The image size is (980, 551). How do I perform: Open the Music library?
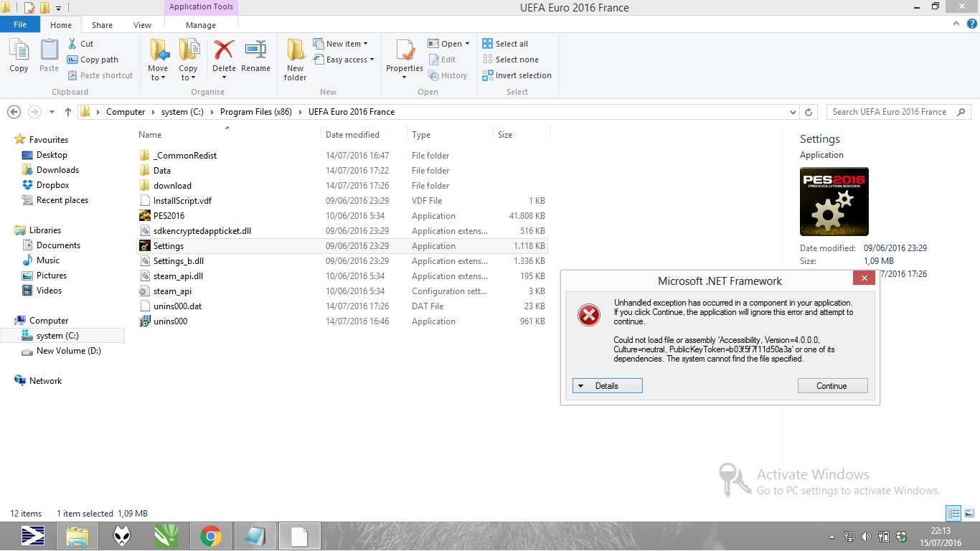pyautogui.click(x=48, y=260)
